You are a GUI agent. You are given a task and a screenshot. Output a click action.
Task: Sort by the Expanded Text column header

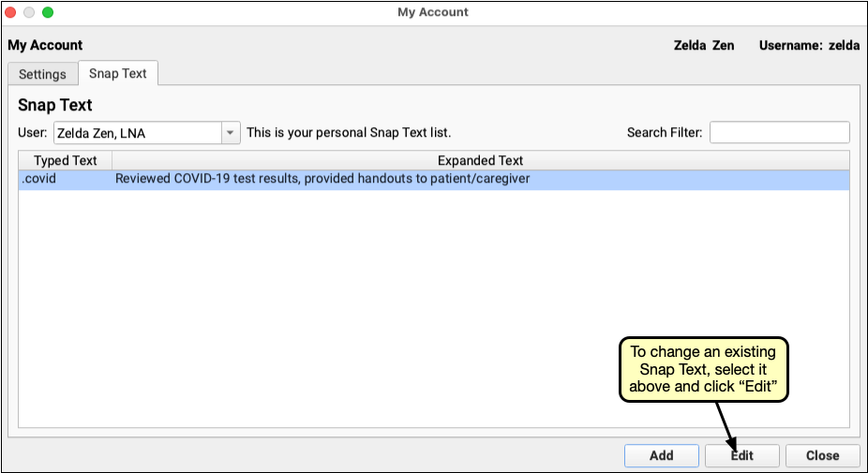(480, 160)
